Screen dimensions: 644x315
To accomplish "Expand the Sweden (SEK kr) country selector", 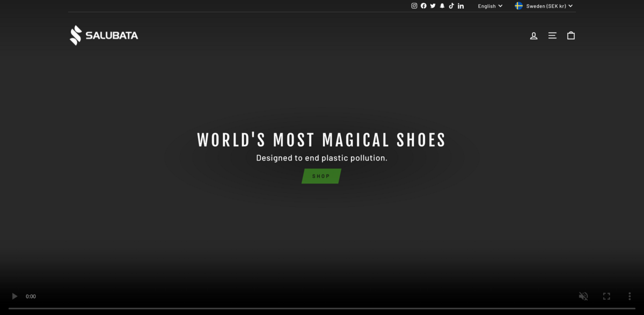I will click(x=544, y=6).
